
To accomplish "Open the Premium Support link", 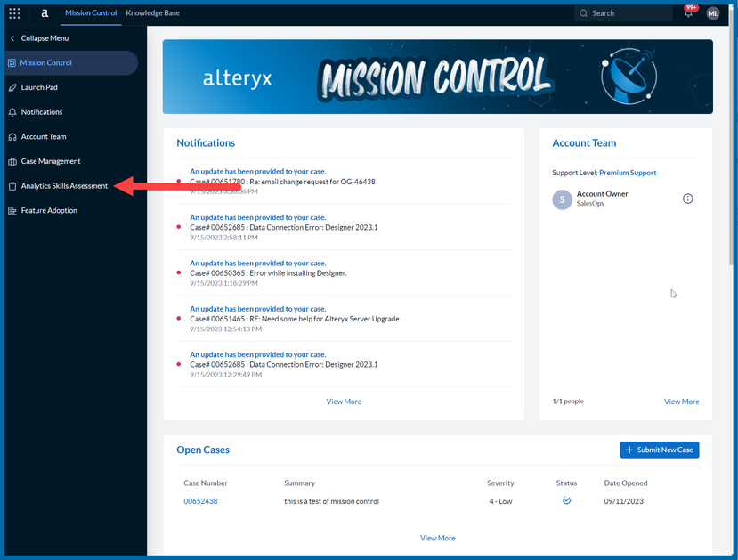I will [x=628, y=173].
